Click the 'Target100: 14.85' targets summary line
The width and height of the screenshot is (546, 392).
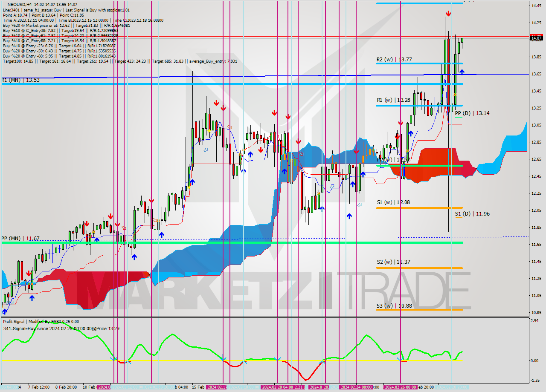120,61
